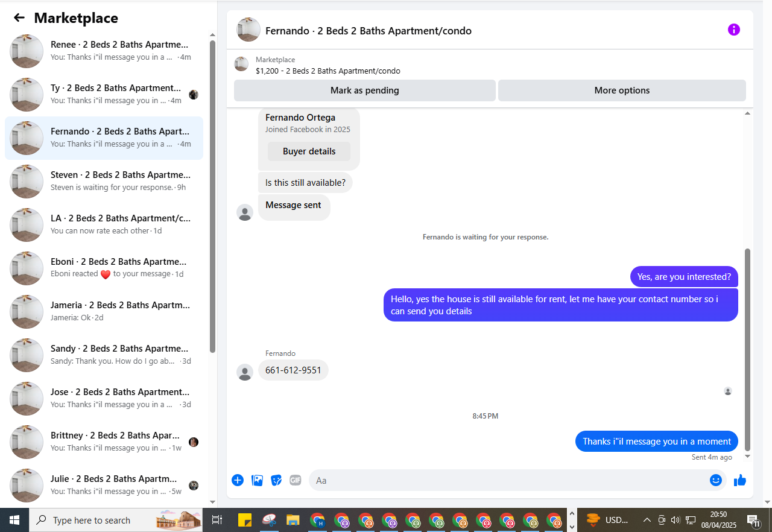This screenshot has width=772, height=532.
Task: Click 'Thanks i"il message you in a moment' bubble
Action: 657,442
